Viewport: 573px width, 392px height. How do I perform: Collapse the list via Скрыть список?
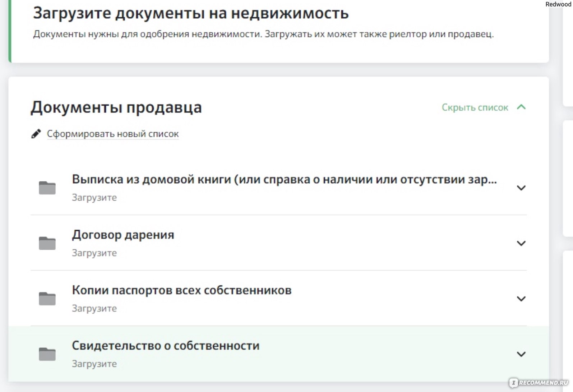pyautogui.click(x=475, y=107)
